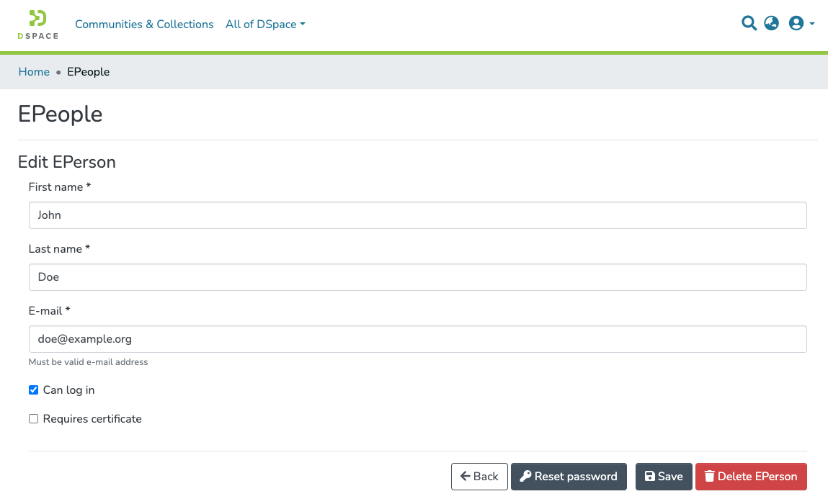Click the globe language icon
This screenshot has height=504, width=828.
(x=771, y=23)
